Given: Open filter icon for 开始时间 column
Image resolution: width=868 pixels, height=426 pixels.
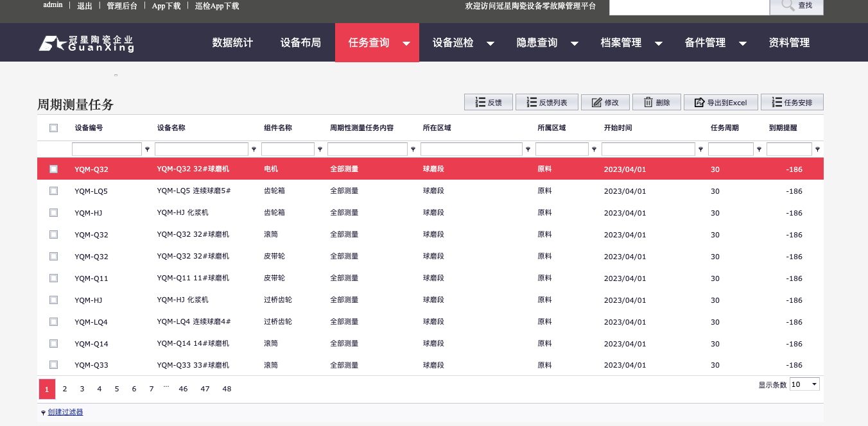Looking at the screenshot, I should tap(701, 149).
